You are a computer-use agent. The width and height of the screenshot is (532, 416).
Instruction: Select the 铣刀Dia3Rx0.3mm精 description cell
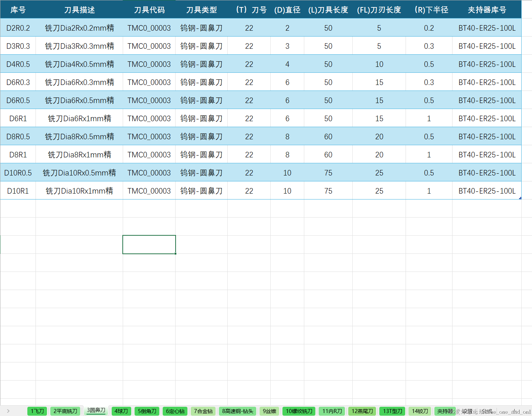(x=79, y=46)
